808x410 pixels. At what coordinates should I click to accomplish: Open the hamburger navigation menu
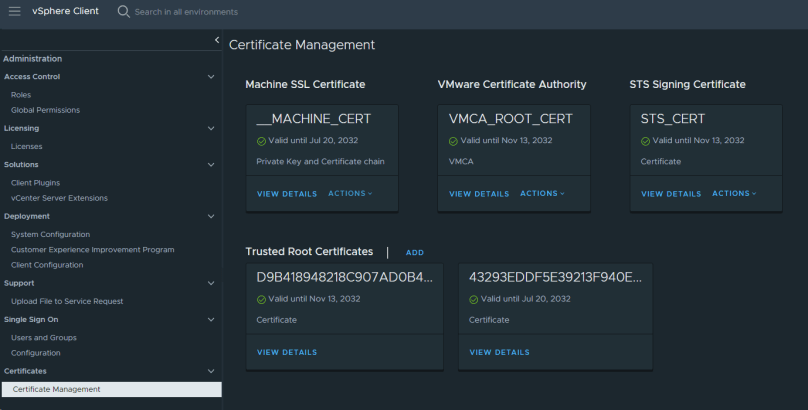(14, 11)
